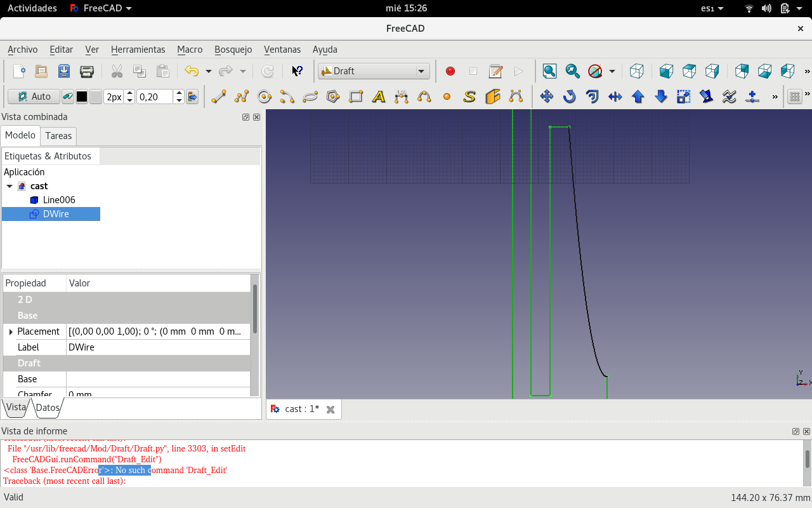Select the Draft Line tool
812x508 pixels.
pos(219,97)
